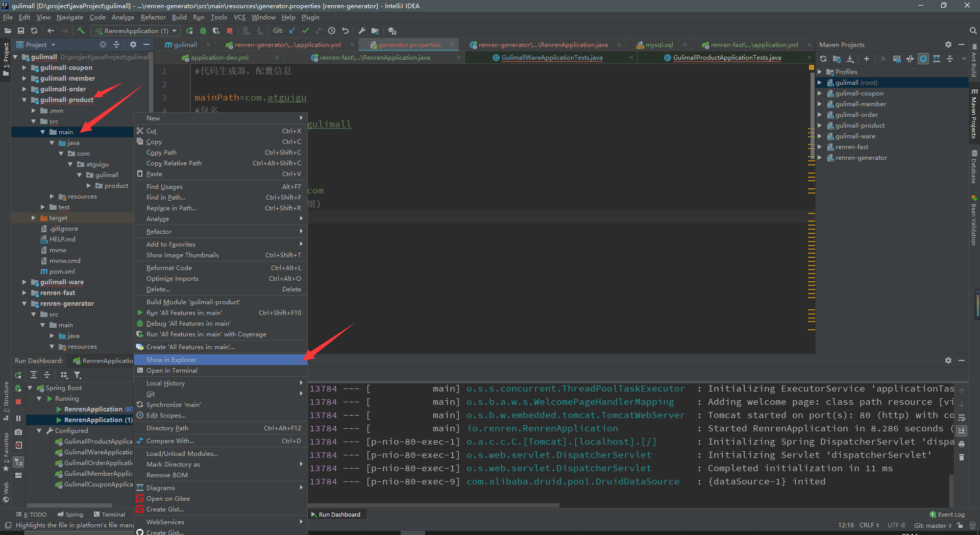This screenshot has width=980, height=535.
Task: Switch to mysql.sql editor tab
Action: (x=659, y=44)
